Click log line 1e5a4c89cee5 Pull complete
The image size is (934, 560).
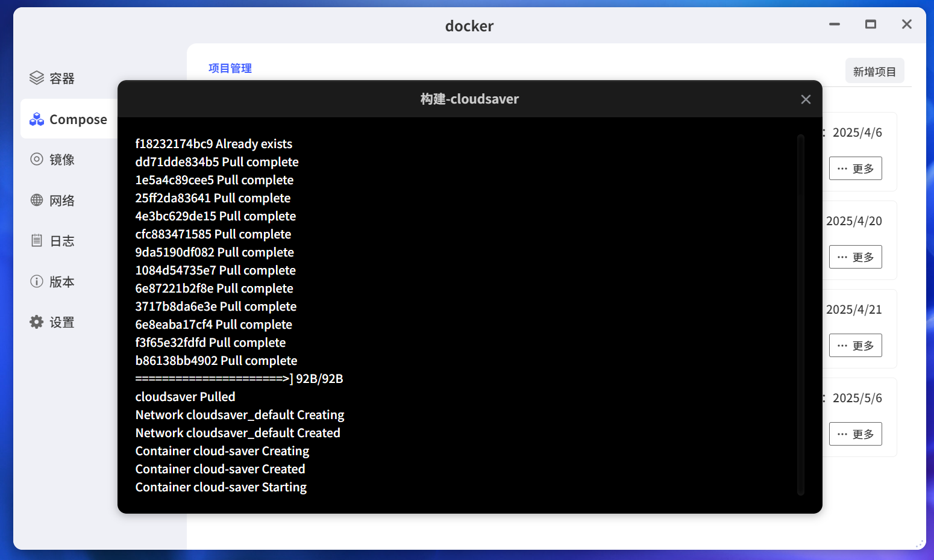coord(215,180)
